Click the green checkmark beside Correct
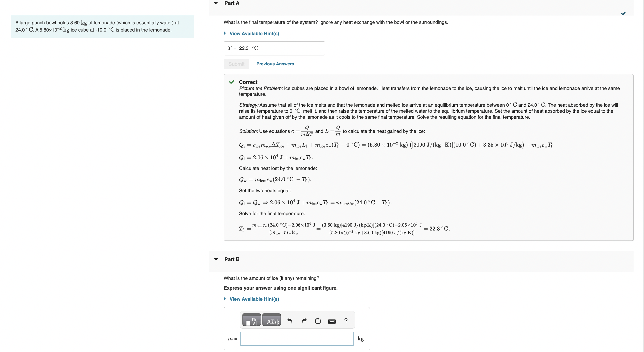The width and height of the screenshot is (644, 352). (x=231, y=82)
